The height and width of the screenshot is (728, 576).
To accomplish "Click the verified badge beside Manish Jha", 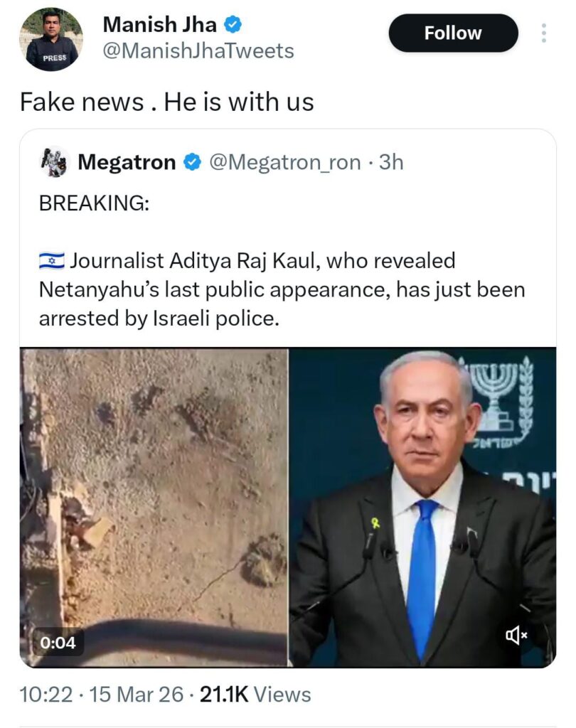I will click(x=233, y=25).
